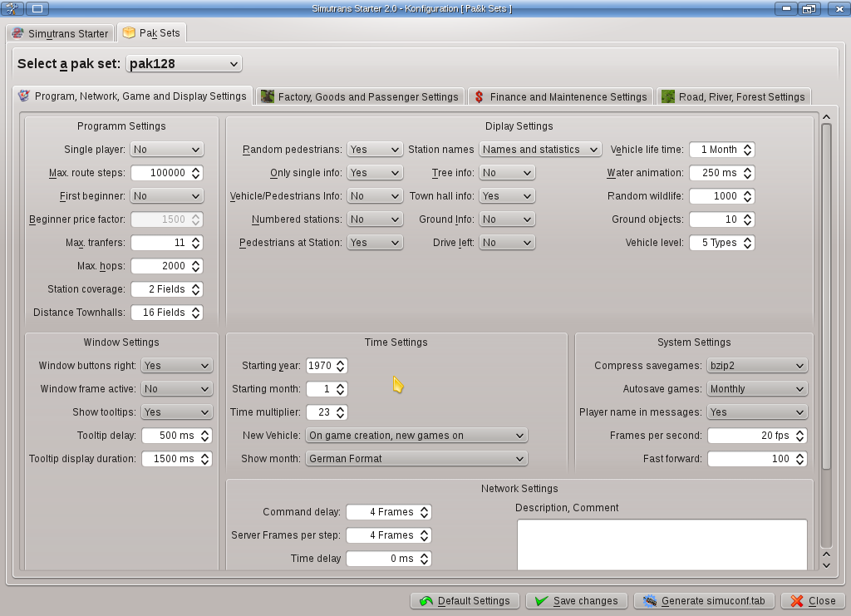Click Frames per second spinbox
The image size is (851, 616).
pyautogui.click(x=757, y=436)
